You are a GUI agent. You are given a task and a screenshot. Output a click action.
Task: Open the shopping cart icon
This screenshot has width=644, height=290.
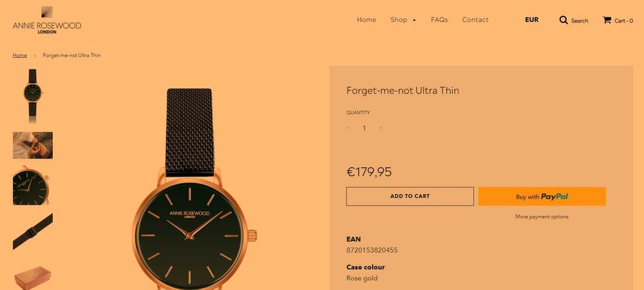(607, 20)
